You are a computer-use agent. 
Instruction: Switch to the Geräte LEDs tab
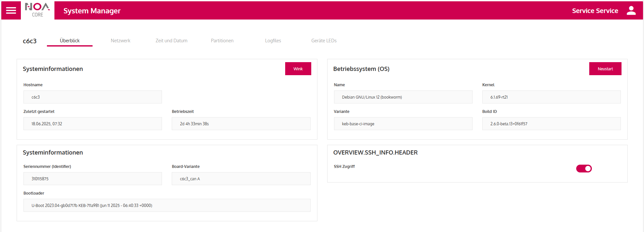[324, 41]
